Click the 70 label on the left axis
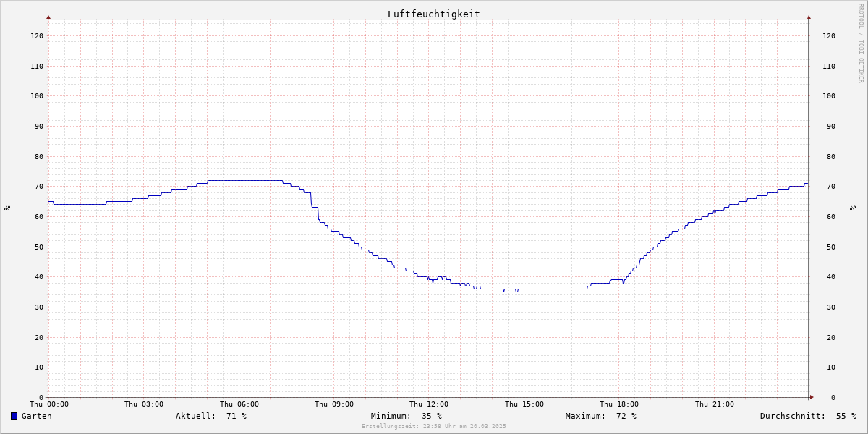The image size is (868, 434). tap(39, 187)
